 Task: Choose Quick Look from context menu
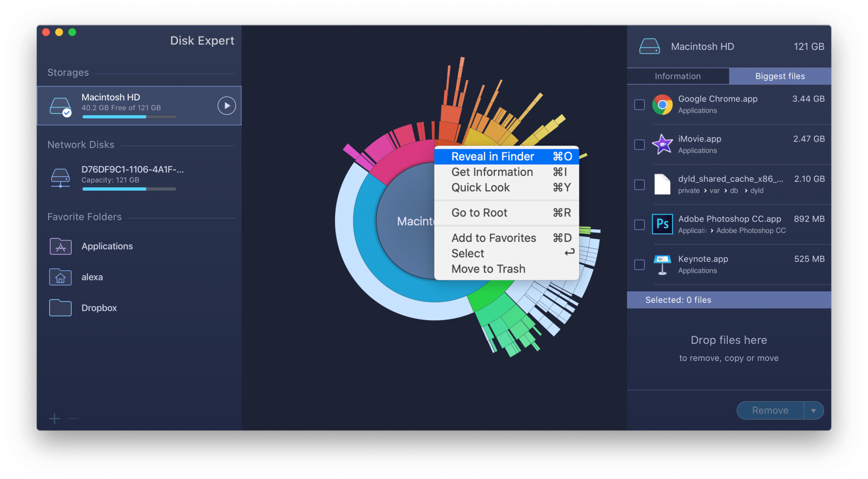[x=506, y=187]
